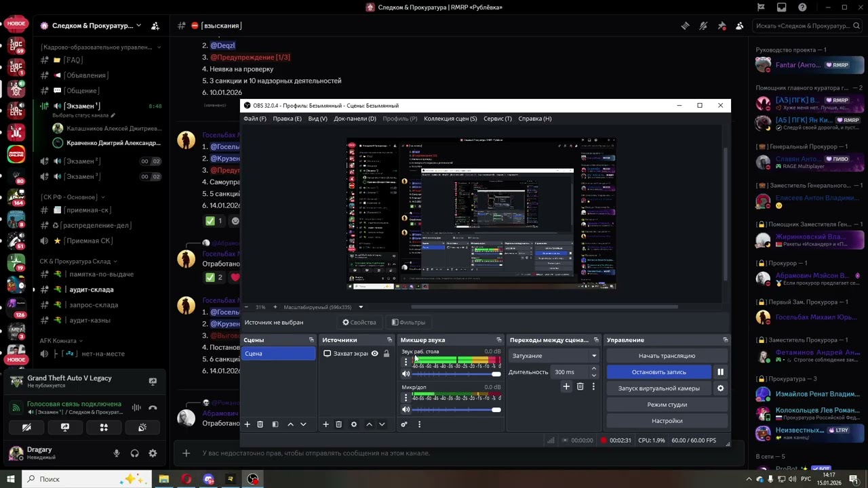Add a configurable scene transition

coord(566,386)
